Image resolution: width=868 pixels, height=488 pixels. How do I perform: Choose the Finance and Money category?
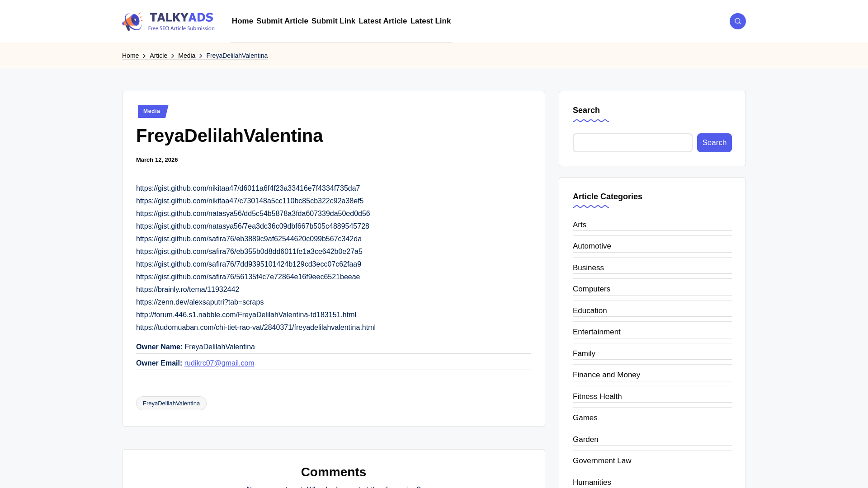tap(606, 375)
